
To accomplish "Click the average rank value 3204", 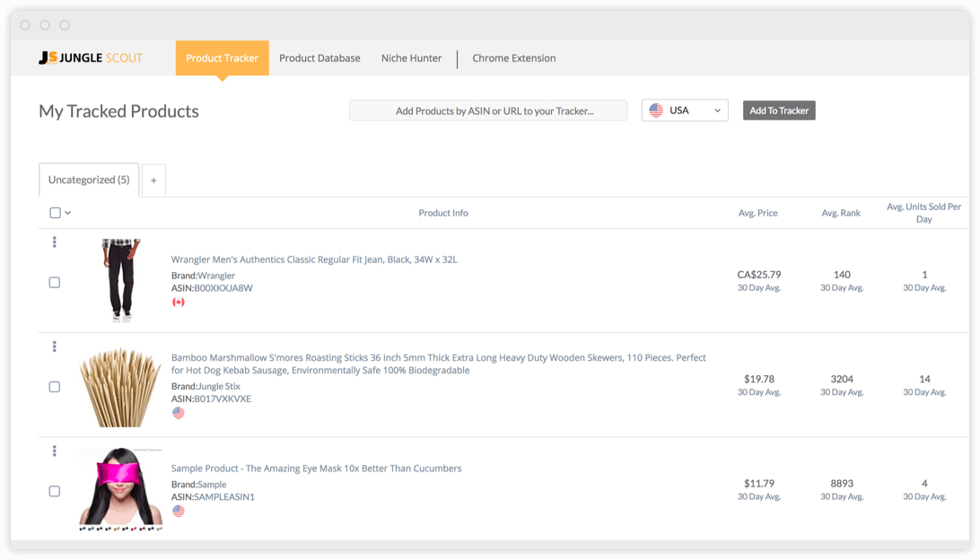I will tap(842, 379).
